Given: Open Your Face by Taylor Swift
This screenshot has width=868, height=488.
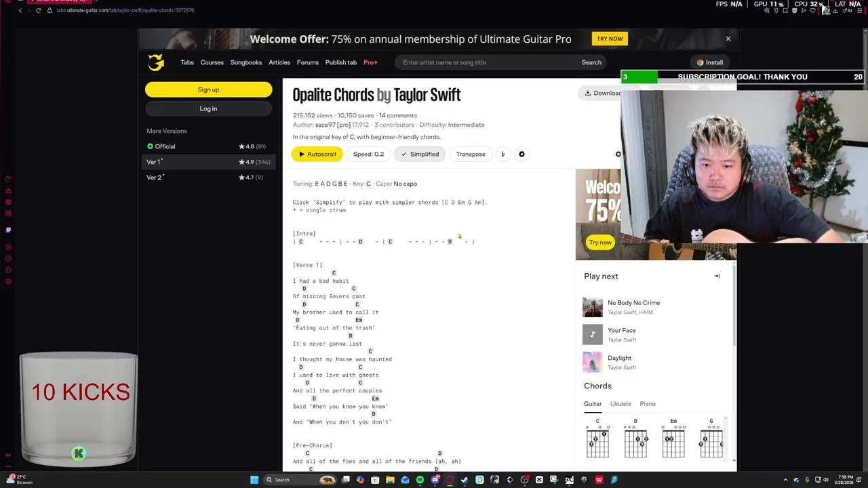Looking at the screenshot, I should coord(622,330).
